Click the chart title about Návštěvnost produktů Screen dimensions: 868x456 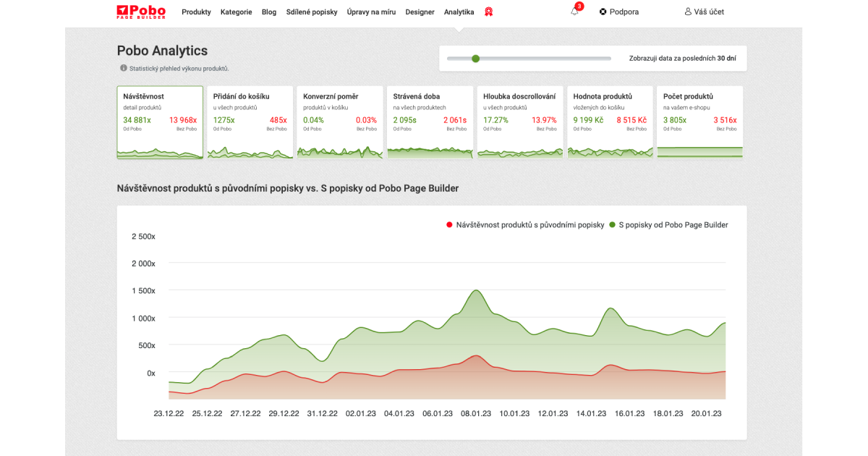288,188
